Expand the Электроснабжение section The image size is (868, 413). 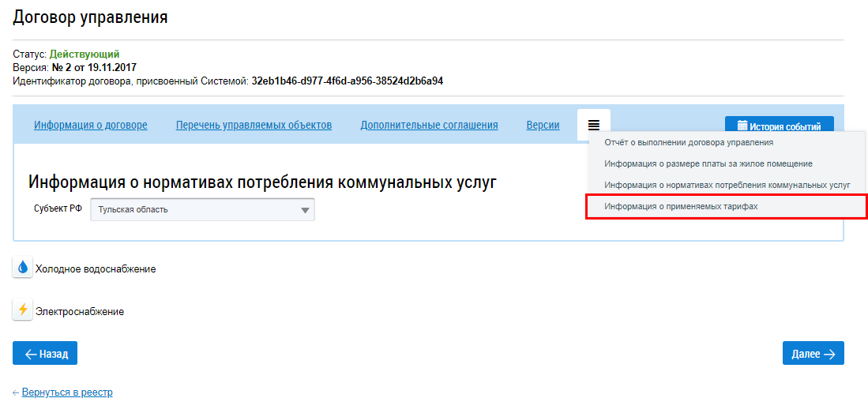pyautogui.click(x=80, y=311)
